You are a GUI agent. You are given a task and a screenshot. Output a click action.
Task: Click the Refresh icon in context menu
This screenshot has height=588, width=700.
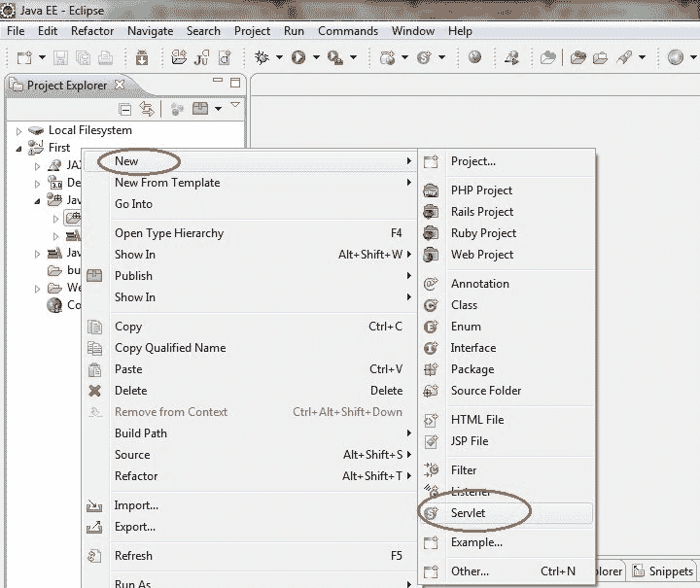(94, 556)
